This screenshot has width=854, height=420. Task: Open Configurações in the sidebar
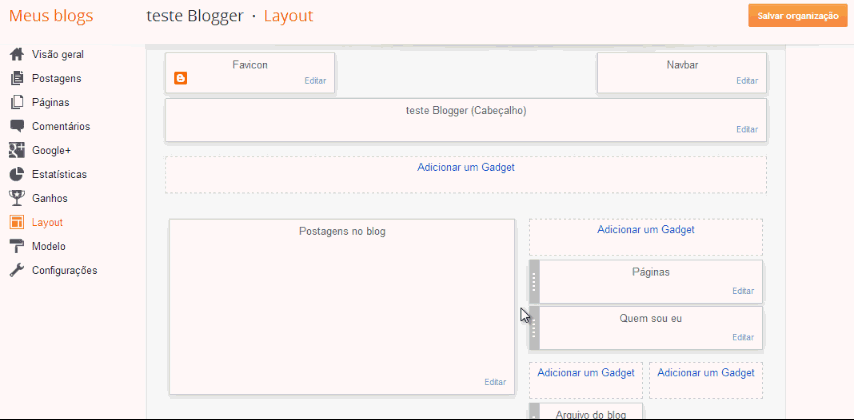[x=64, y=270]
